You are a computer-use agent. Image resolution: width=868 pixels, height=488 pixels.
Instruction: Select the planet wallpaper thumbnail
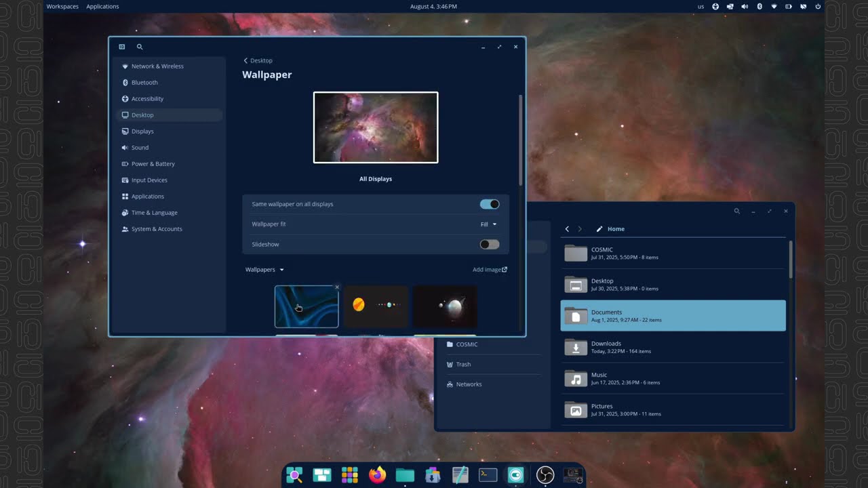pos(445,306)
